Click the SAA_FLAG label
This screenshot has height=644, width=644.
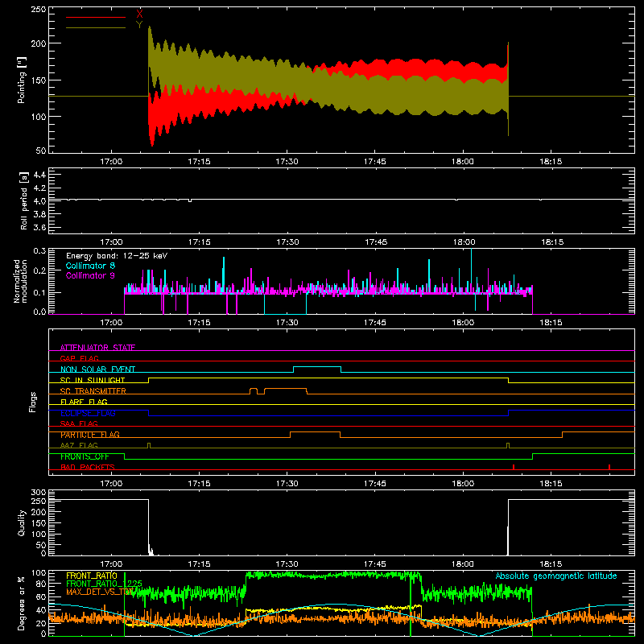(79, 423)
